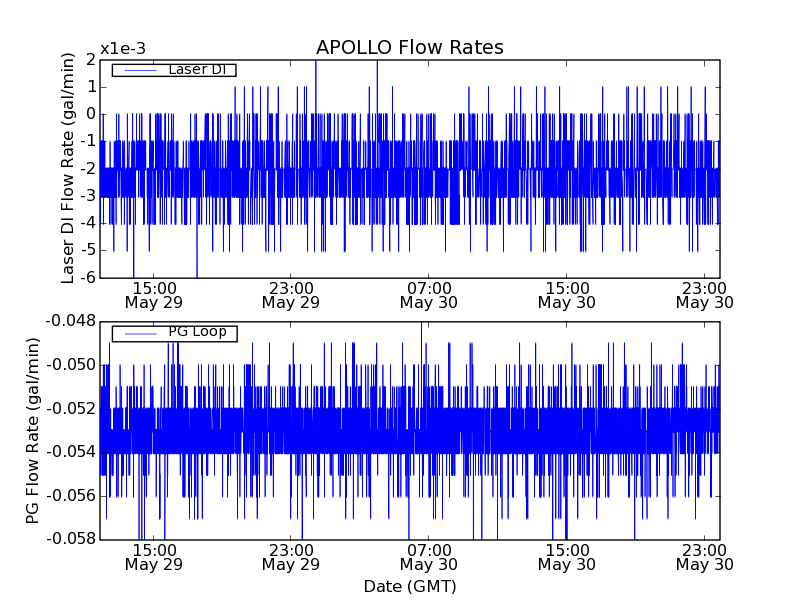
Task: Select the Laser DI legend label
Action: click(x=196, y=69)
